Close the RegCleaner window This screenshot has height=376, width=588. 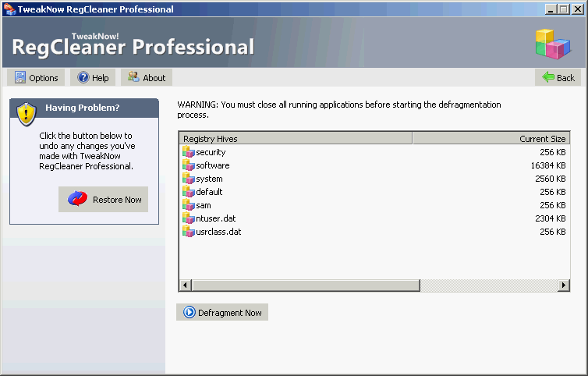(578, 9)
